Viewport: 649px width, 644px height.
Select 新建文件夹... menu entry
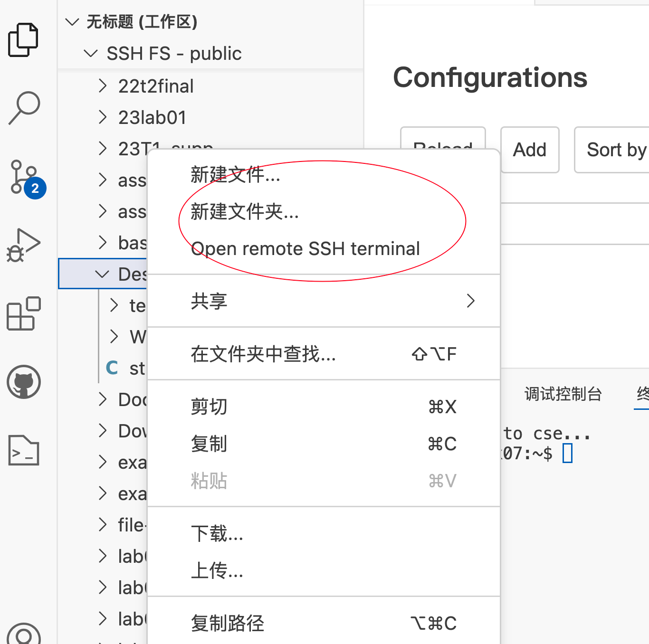(x=324, y=212)
